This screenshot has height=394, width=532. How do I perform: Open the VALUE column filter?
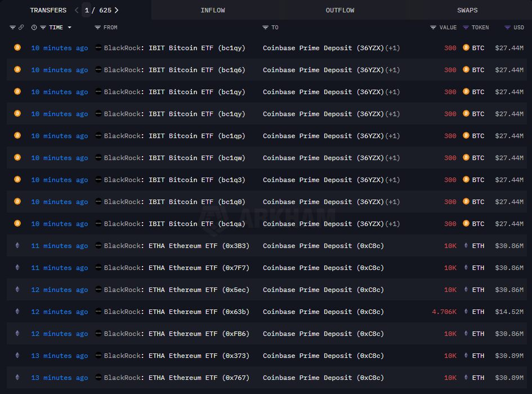point(433,28)
